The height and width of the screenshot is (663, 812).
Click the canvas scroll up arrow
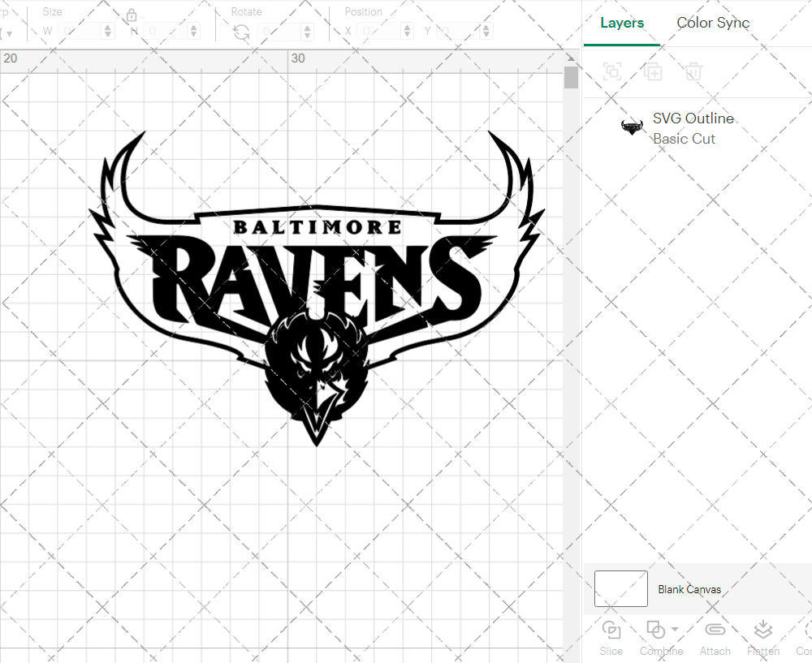tap(571, 58)
